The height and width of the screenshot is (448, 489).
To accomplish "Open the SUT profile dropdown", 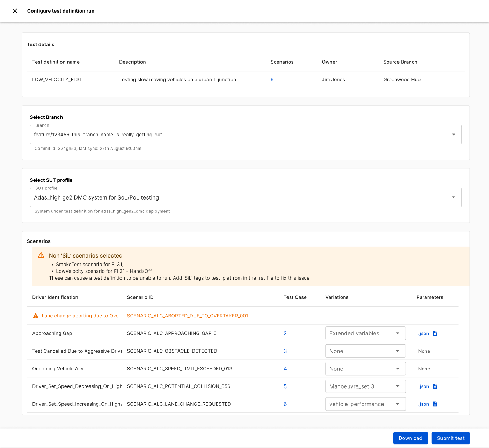I will click(246, 197).
